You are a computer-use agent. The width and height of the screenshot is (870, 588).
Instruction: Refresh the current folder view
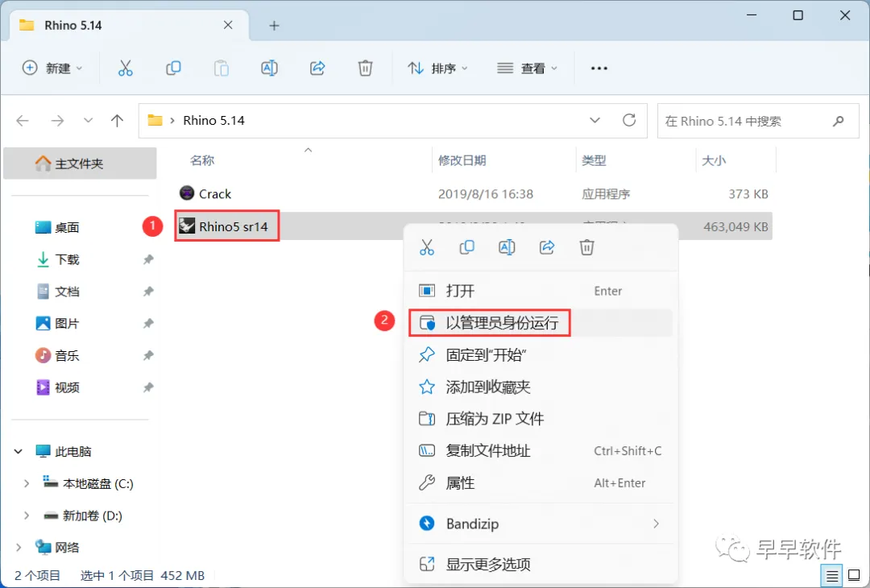pyautogui.click(x=629, y=120)
